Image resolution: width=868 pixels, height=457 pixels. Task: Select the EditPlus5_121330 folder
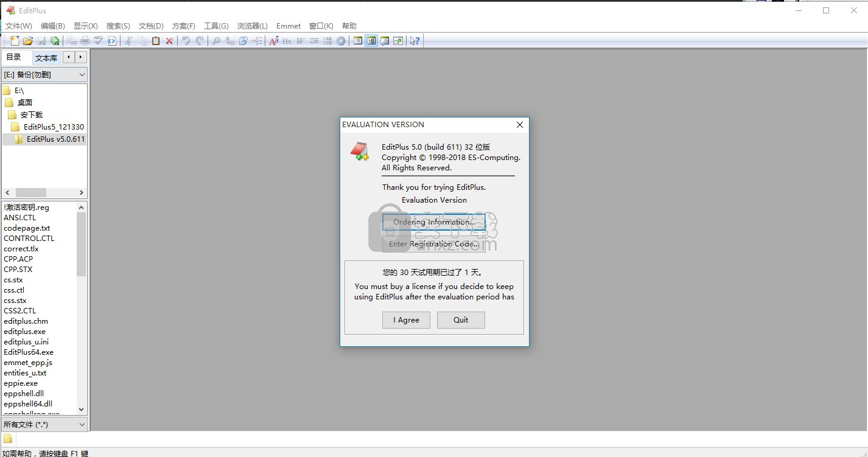point(48,127)
